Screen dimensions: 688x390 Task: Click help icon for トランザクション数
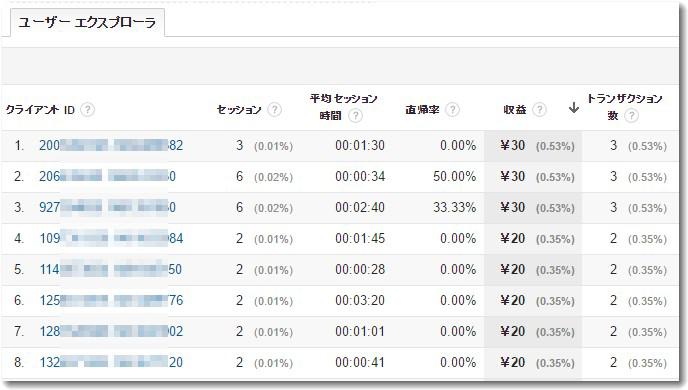tap(631, 116)
